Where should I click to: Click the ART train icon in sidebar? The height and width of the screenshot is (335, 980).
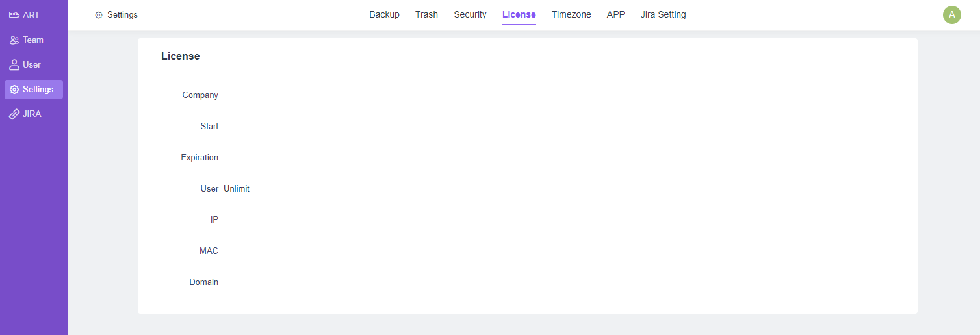(x=14, y=15)
